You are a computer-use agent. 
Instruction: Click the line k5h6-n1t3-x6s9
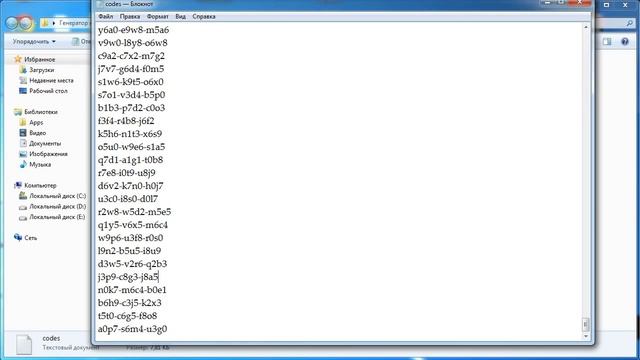click(x=130, y=134)
